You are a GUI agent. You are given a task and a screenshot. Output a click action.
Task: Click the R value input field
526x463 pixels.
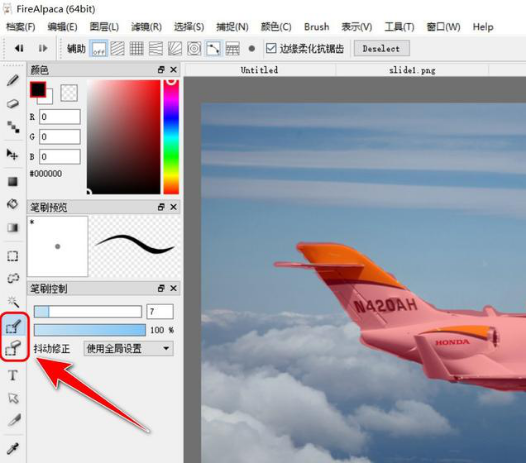click(60, 117)
